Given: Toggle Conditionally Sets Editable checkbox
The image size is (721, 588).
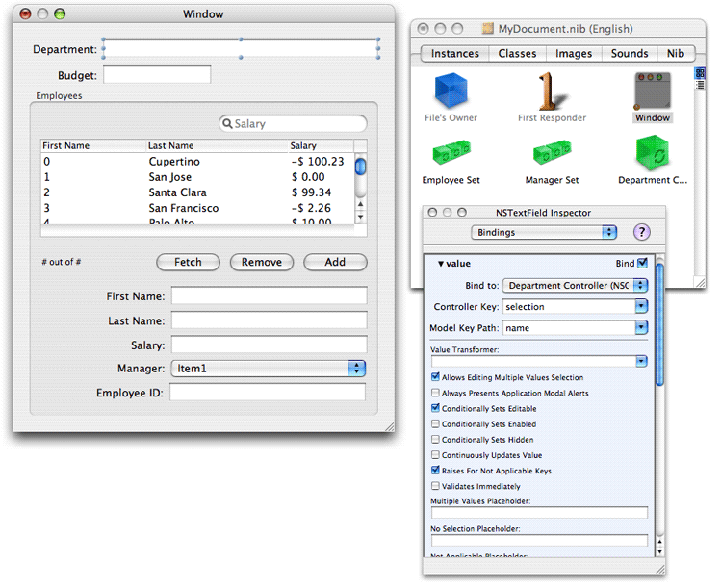Looking at the screenshot, I should (x=435, y=408).
